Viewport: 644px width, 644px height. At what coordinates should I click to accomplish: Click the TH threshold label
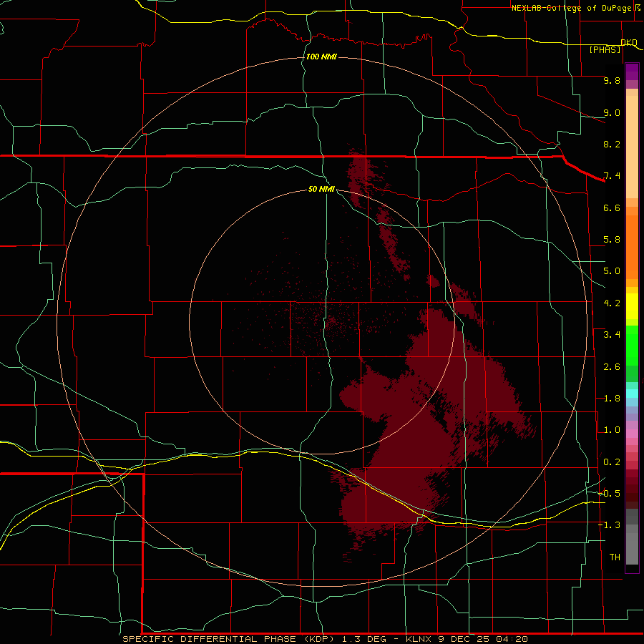pos(615,557)
